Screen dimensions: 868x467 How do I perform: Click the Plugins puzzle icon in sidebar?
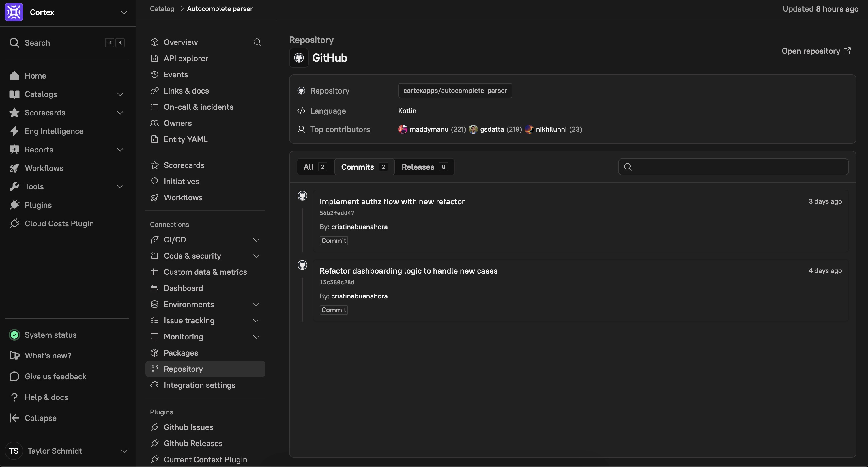(14, 205)
